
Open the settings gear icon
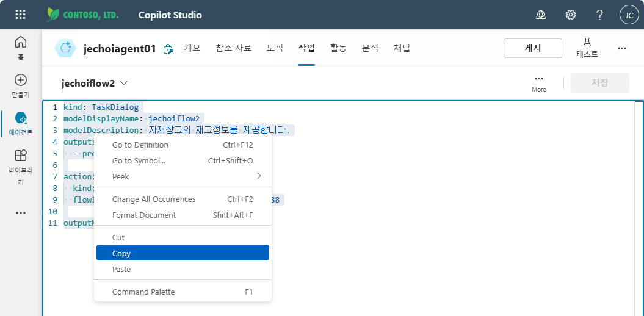[571, 15]
